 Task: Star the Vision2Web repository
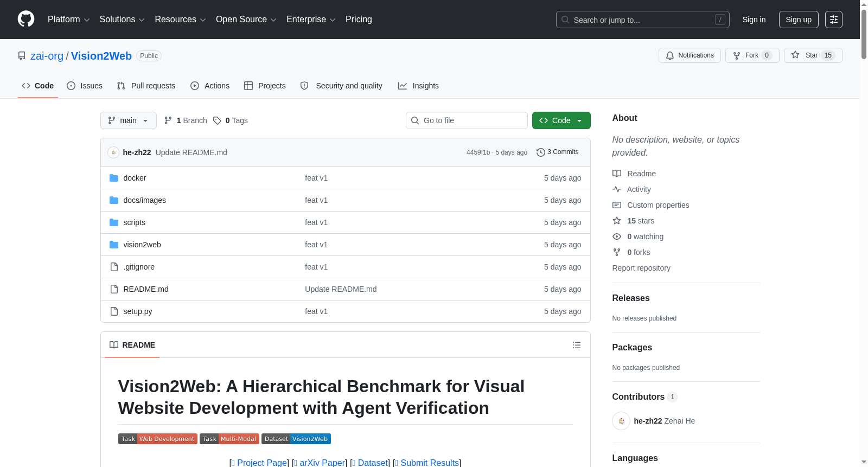click(x=813, y=55)
